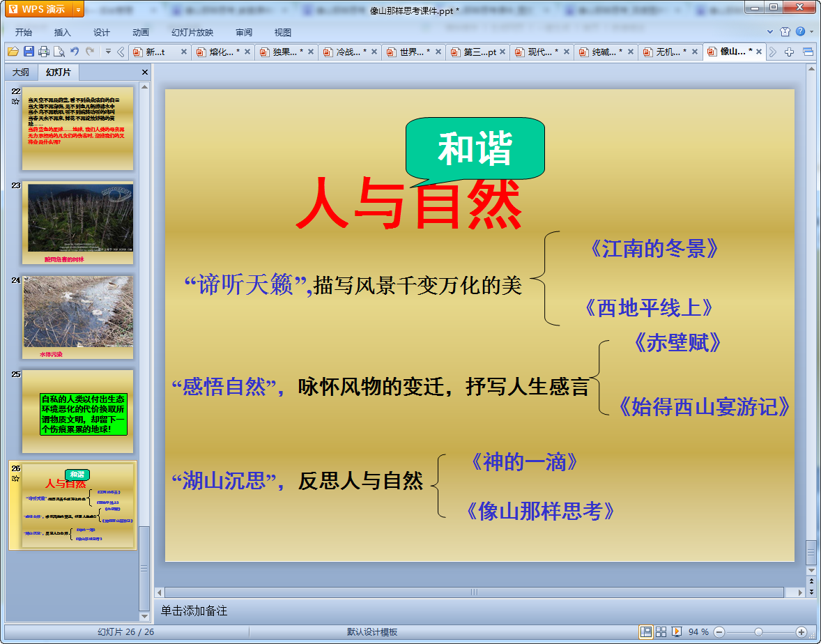The width and height of the screenshot is (821, 644).
Task: Open the quick access toolbar customize dropdown
Action: (x=108, y=52)
